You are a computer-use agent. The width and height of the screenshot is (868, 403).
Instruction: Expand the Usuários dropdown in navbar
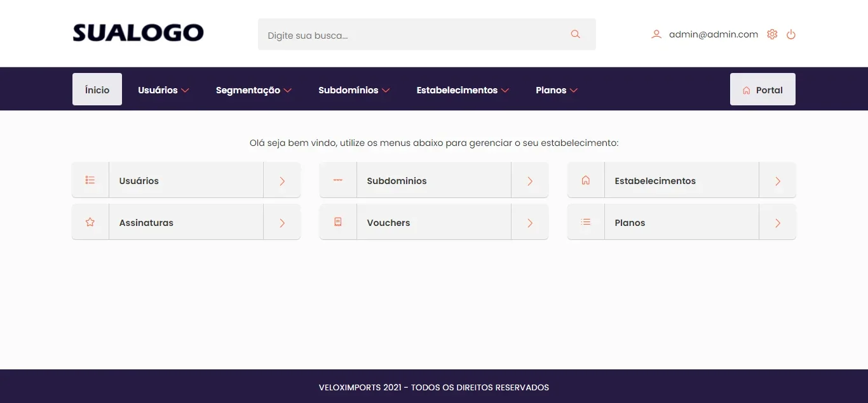[x=164, y=90]
